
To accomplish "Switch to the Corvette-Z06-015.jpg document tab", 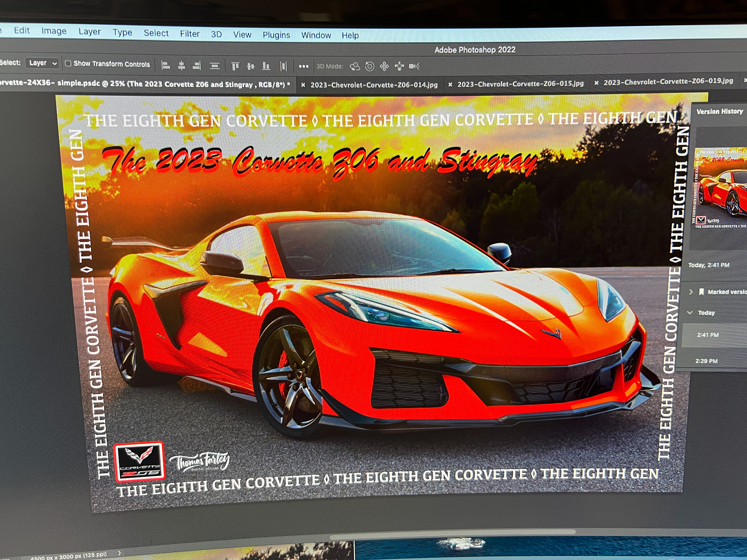I will [x=520, y=84].
